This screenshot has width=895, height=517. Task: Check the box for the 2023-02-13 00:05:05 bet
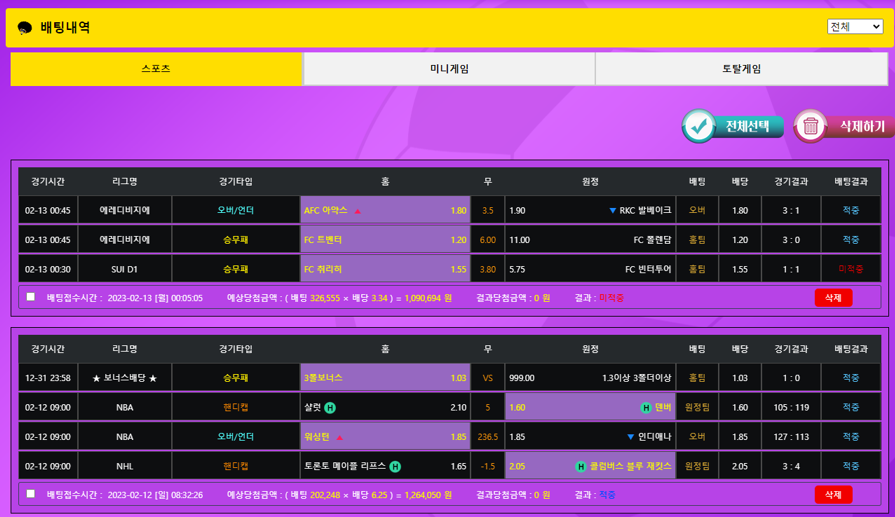(x=31, y=297)
